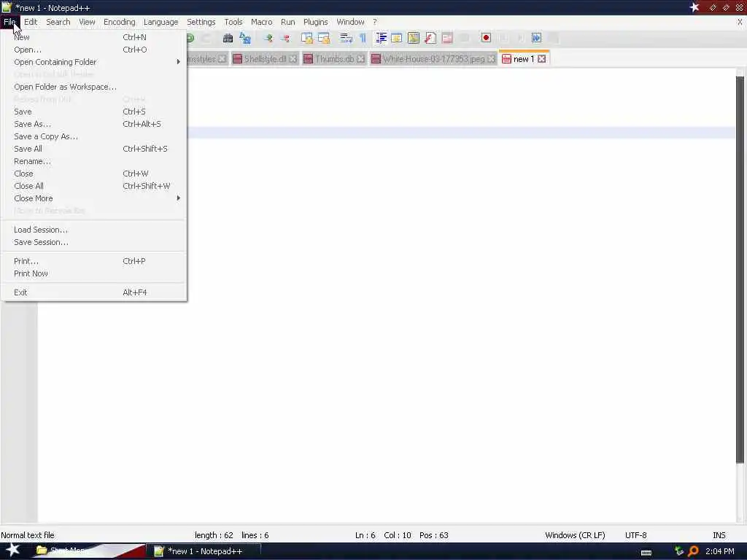This screenshot has height=560, width=747.
Task: Close the Thumbs.db tab with its X
Action: click(360, 58)
